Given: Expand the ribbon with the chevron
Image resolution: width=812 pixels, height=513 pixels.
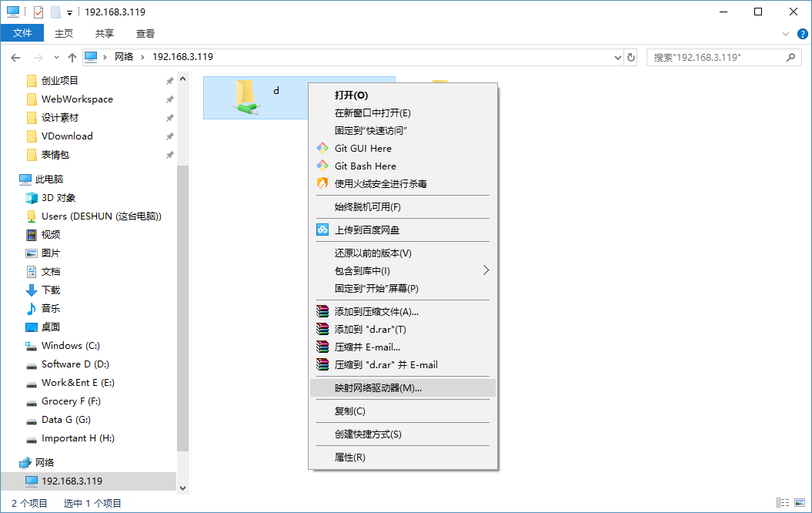Looking at the screenshot, I should pyautogui.click(x=786, y=34).
